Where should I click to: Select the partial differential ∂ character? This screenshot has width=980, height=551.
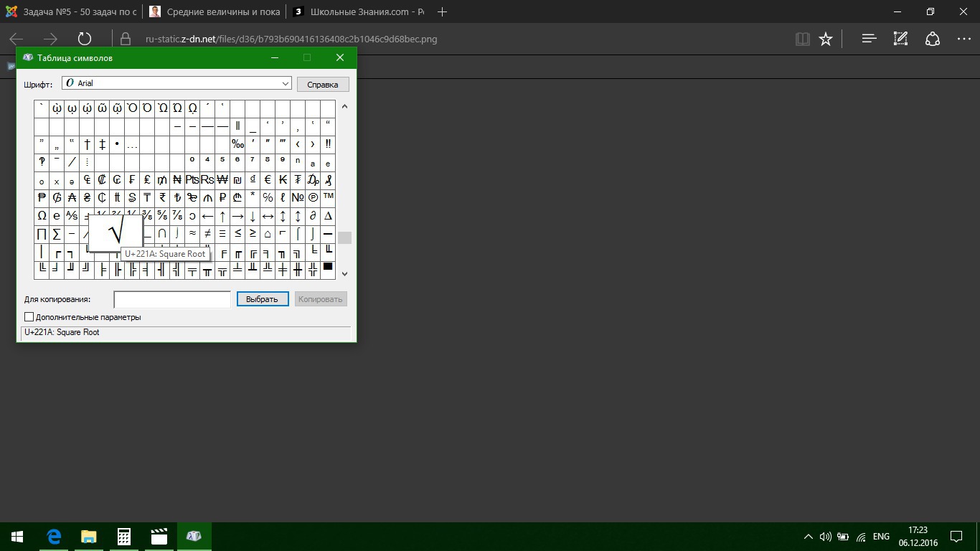coord(313,216)
